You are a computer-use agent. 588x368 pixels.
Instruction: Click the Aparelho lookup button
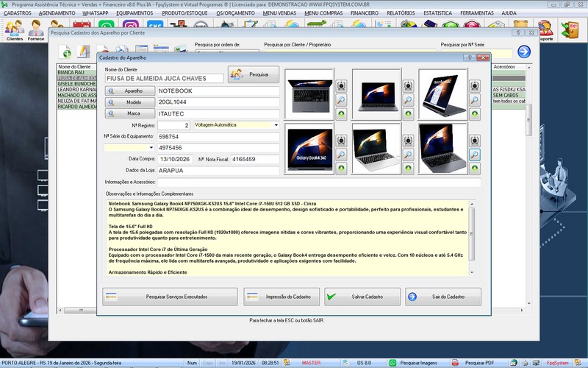pos(130,91)
